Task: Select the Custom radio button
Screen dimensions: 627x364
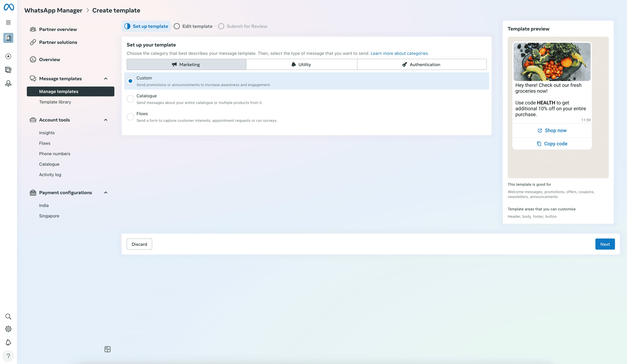Action: [130, 81]
